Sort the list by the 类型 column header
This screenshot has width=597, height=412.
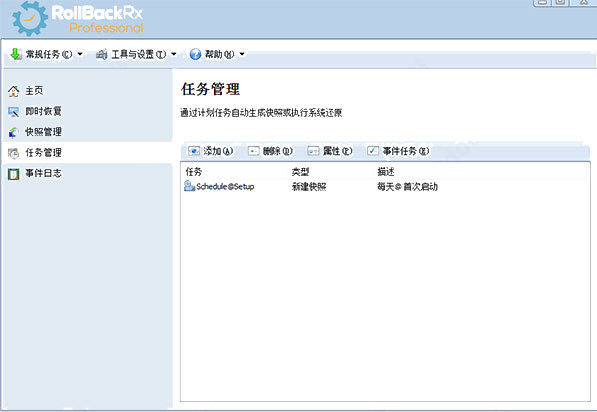(300, 172)
